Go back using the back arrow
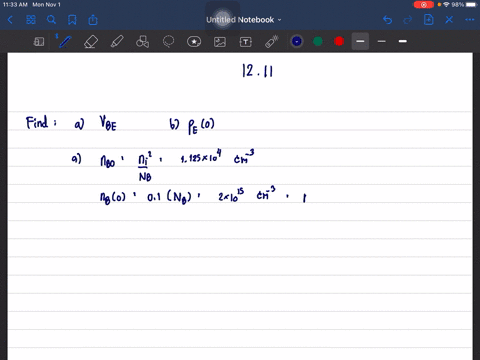 tap(10, 20)
